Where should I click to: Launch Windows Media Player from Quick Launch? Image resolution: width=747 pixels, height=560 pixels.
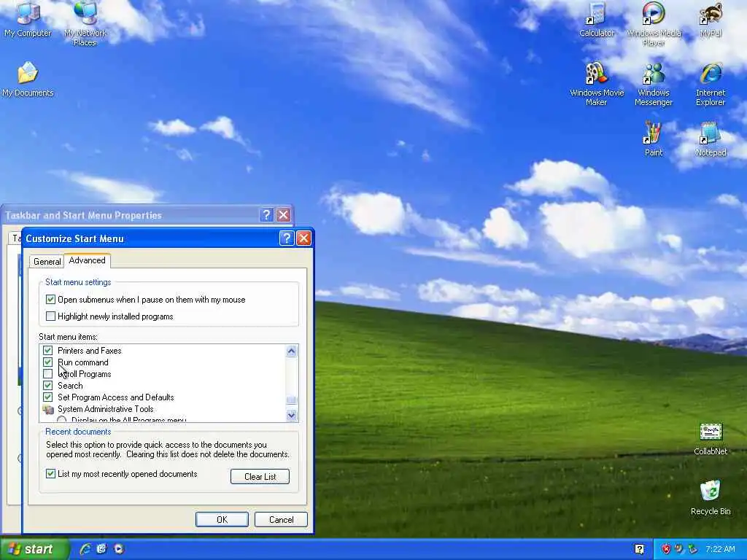point(119,549)
